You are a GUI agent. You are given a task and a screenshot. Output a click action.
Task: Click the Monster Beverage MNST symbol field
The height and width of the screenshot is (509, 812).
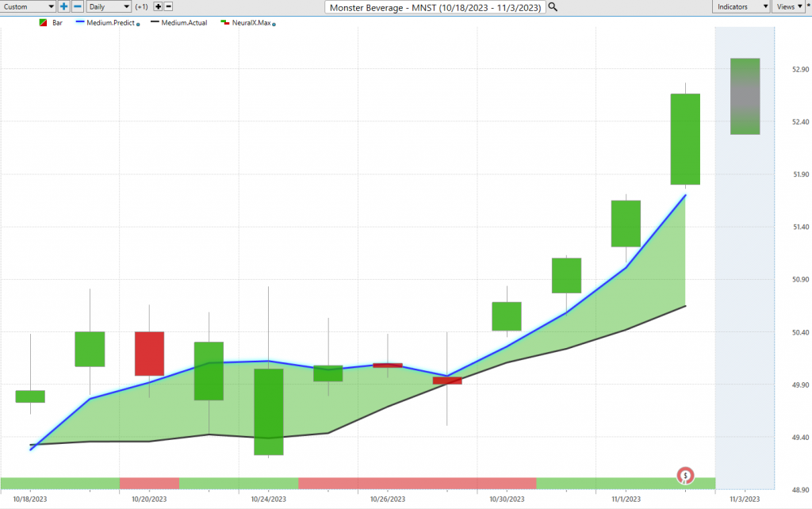click(435, 7)
